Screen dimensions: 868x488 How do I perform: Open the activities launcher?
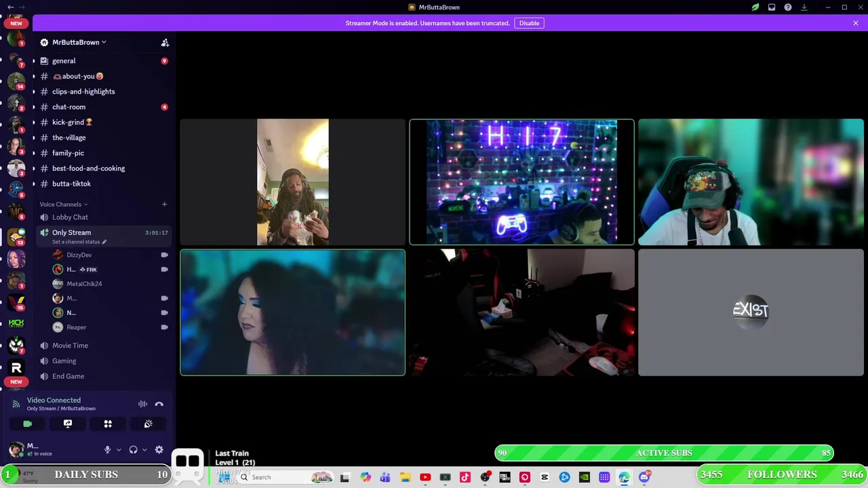(x=108, y=424)
